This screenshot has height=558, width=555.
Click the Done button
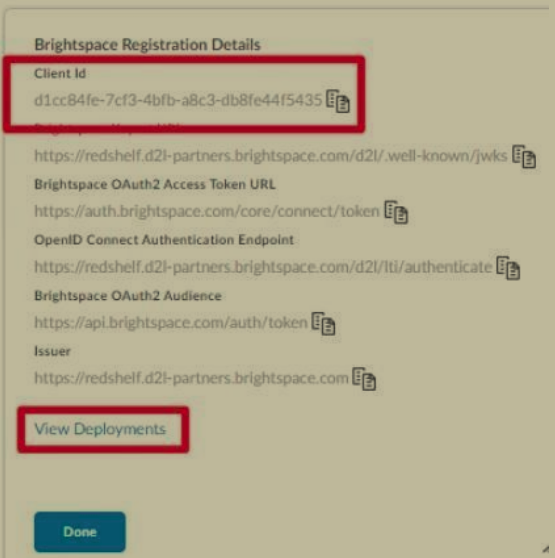pos(80,532)
